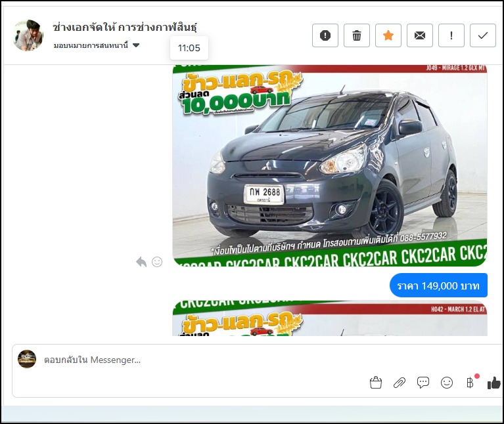Focus the Messenger reply input field
Screen dimensions: 504x424
point(257,360)
